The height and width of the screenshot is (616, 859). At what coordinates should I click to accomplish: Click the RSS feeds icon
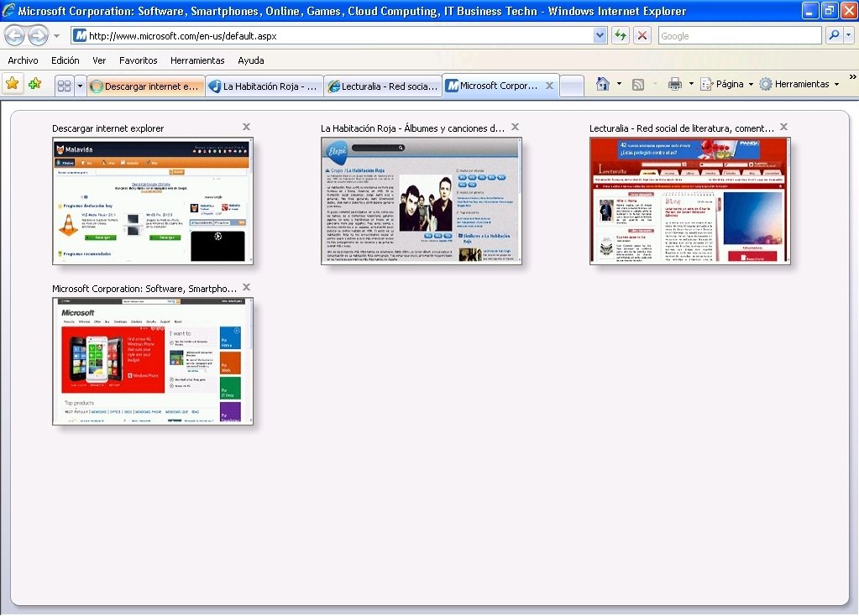pyautogui.click(x=637, y=84)
